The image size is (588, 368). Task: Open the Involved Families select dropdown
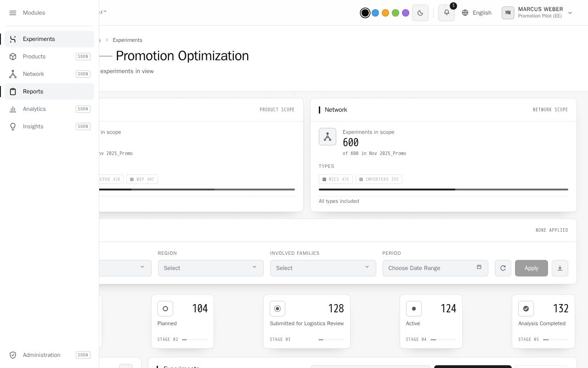coord(323,268)
